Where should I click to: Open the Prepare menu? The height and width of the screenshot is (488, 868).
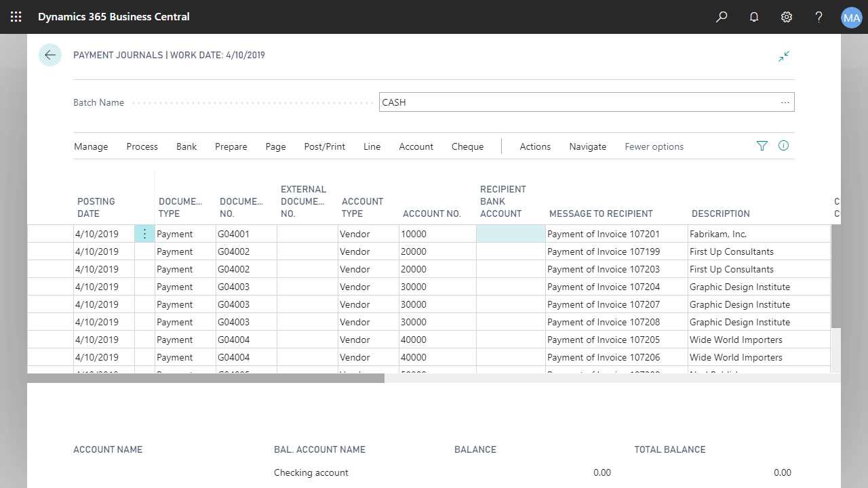pos(231,146)
